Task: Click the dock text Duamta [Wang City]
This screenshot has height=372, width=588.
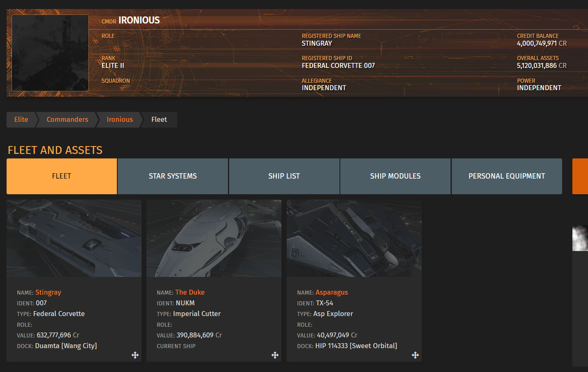Action: tap(66, 346)
